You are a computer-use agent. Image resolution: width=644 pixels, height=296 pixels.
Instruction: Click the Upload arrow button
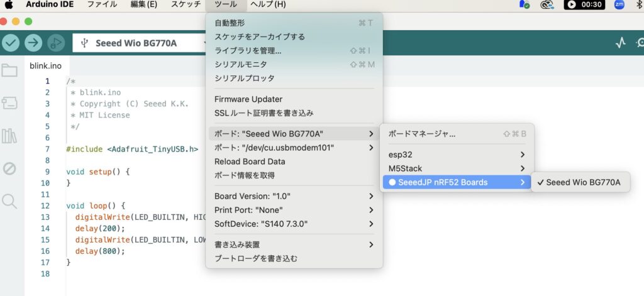33,43
